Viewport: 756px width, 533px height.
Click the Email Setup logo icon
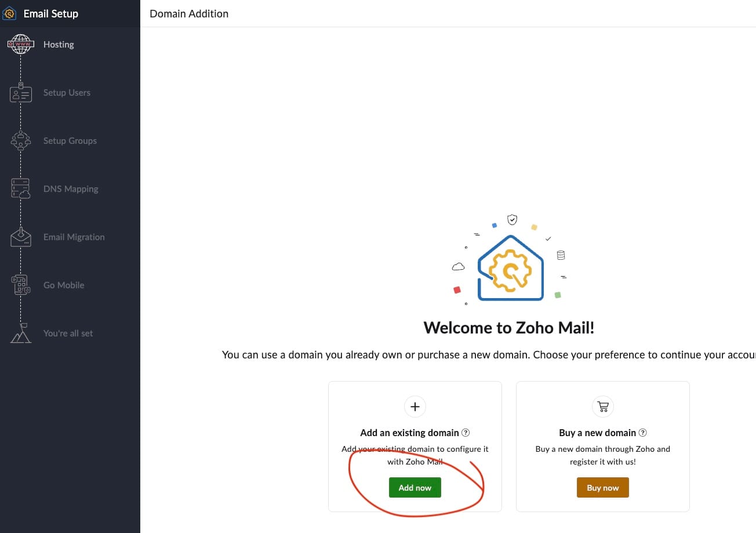[x=9, y=13]
